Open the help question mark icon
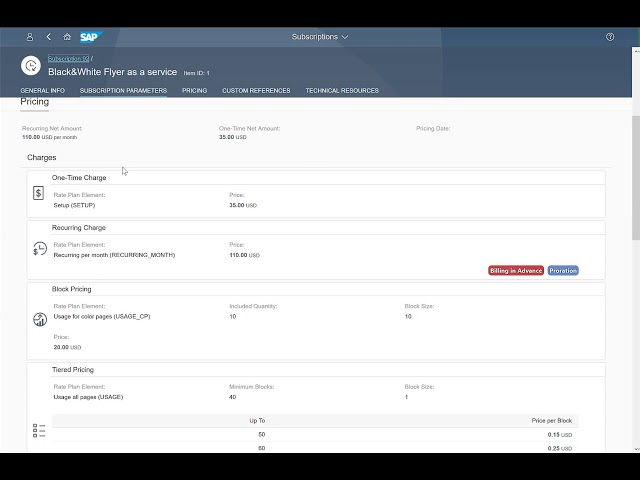This screenshot has height=480, width=640. [x=610, y=37]
